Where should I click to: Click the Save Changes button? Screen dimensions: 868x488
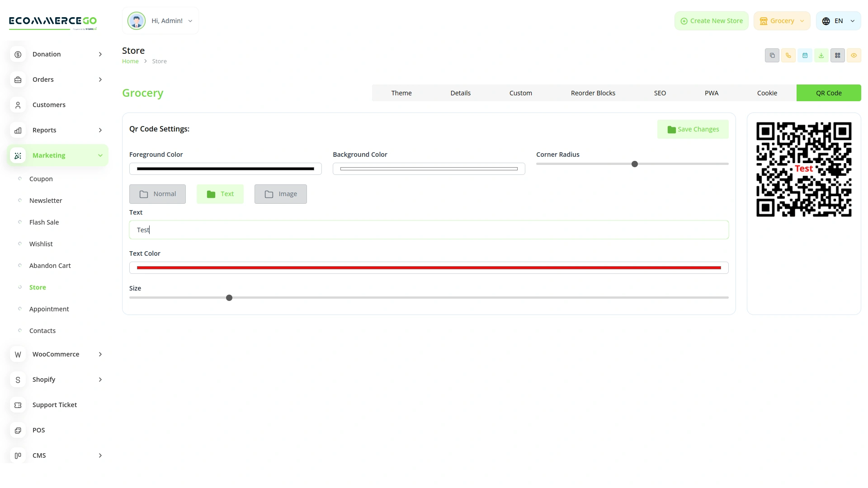coord(693,129)
